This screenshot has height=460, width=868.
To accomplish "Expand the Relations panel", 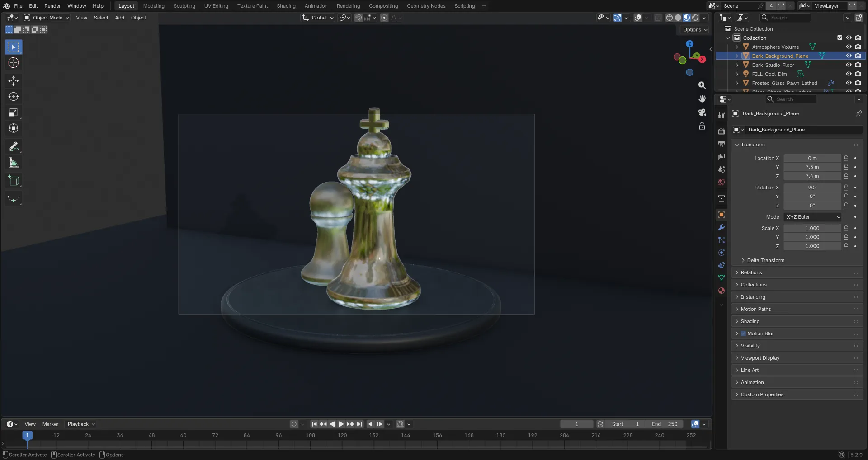I will pos(797,272).
